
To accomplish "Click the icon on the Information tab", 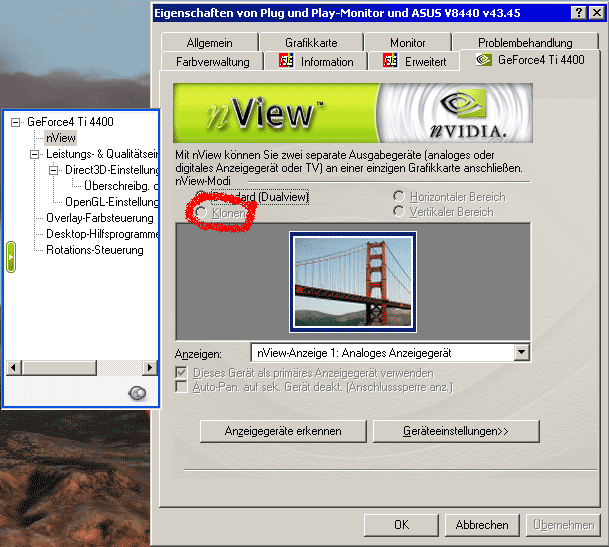I will (x=286, y=61).
